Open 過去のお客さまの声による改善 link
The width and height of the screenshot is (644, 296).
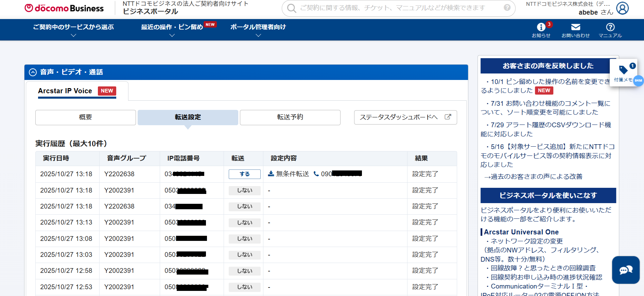coord(534,177)
